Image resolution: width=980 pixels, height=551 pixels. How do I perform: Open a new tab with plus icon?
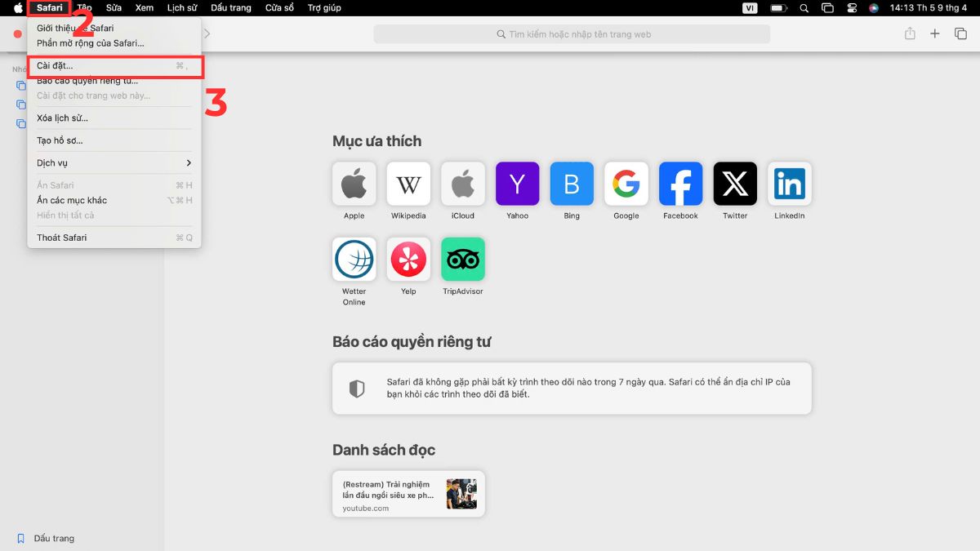coord(935,33)
